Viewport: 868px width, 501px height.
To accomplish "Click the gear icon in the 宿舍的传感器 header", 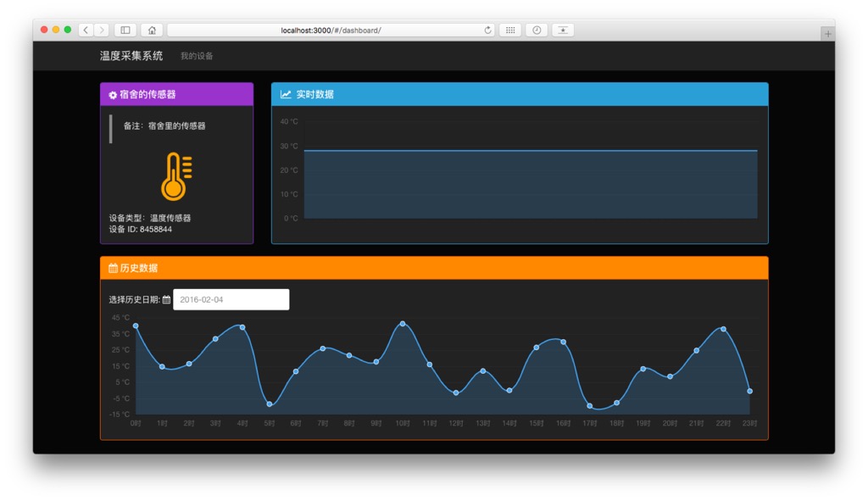I will [113, 95].
